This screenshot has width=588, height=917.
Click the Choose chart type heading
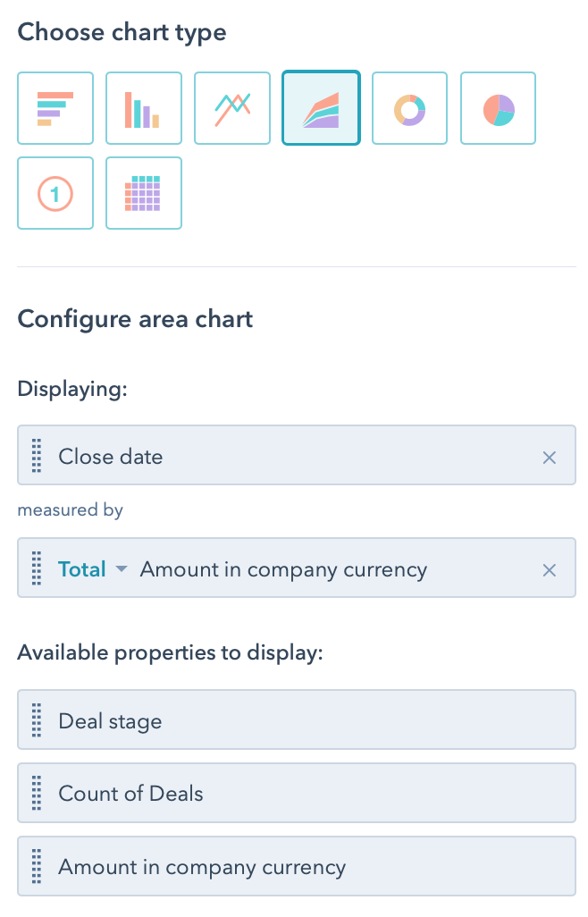(122, 32)
